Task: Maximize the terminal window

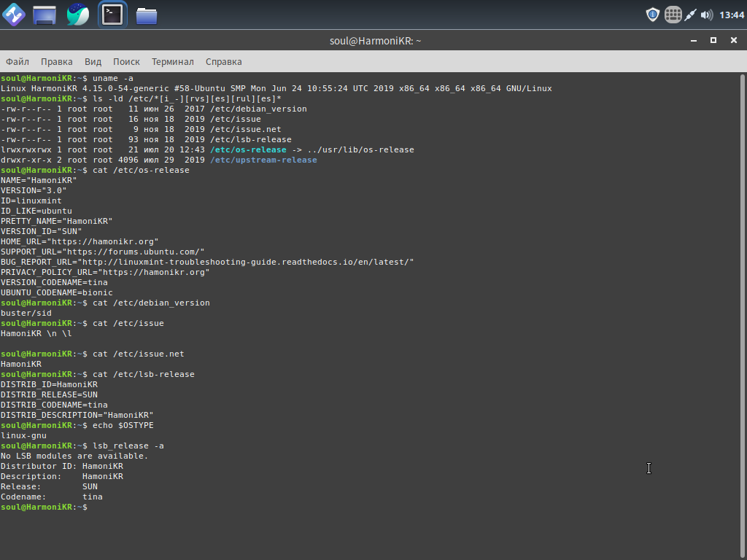Action: [713, 41]
